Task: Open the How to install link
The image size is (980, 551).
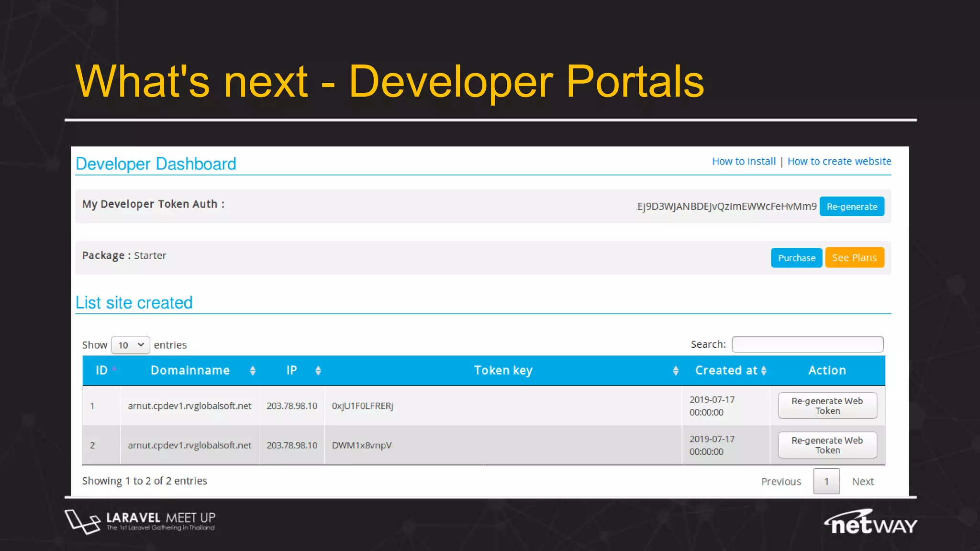Action: (744, 161)
